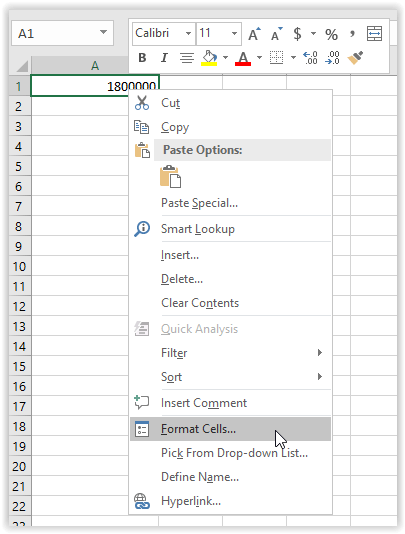The height and width of the screenshot is (534, 405).
Task: Expand the Filter submenu arrow
Action: [320, 352]
